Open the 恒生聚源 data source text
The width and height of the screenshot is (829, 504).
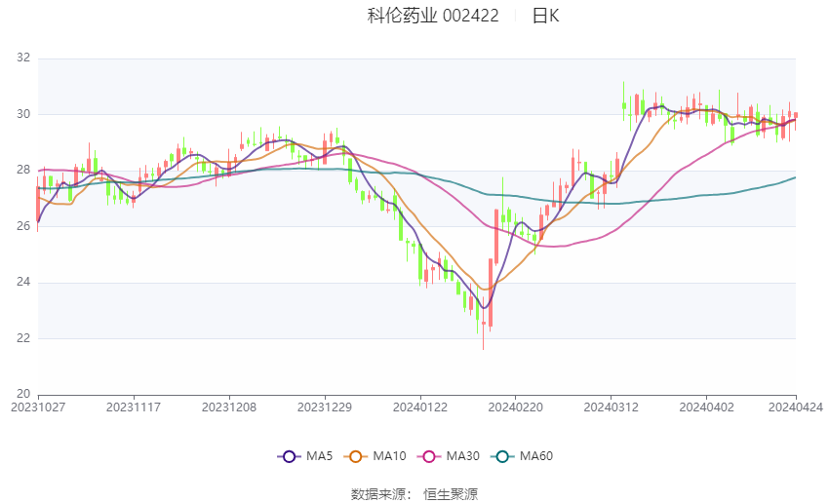point(451,494)
